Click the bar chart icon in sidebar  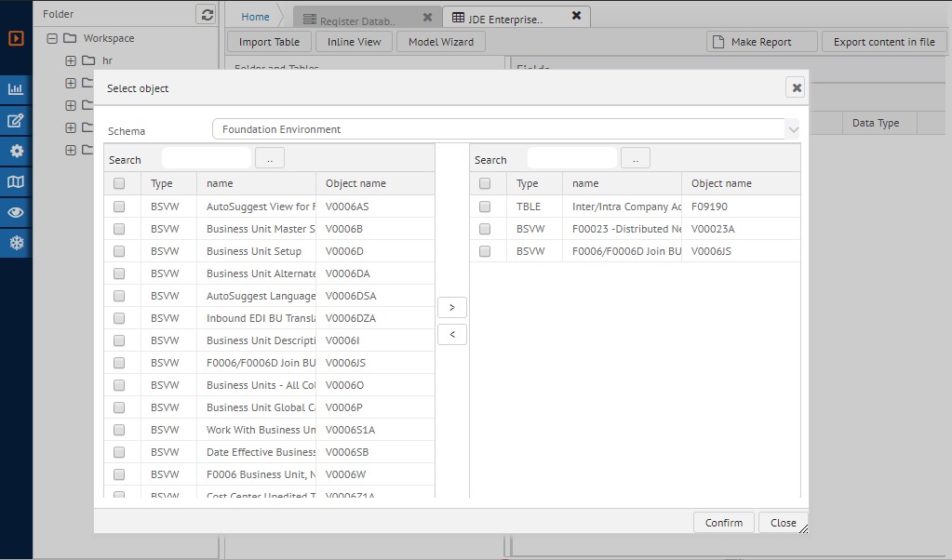click(16, 89)
